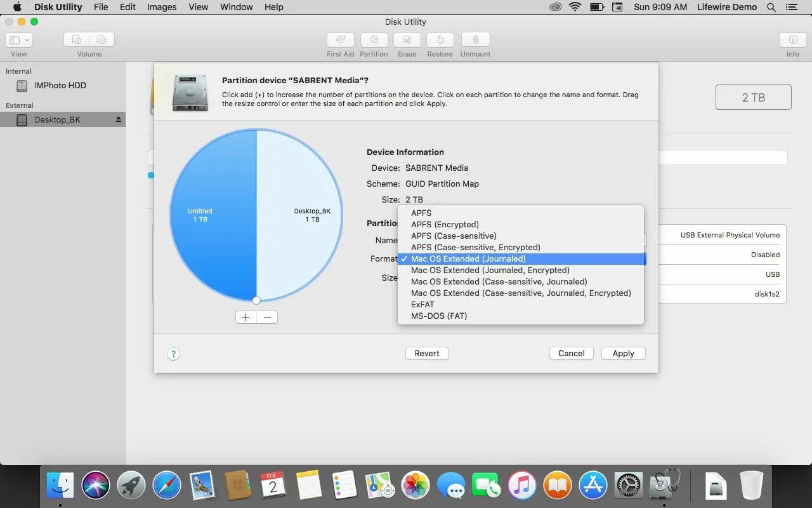Click Lifewire Demo user menu
Screen dimensions: 812x508
coord(727,7)
